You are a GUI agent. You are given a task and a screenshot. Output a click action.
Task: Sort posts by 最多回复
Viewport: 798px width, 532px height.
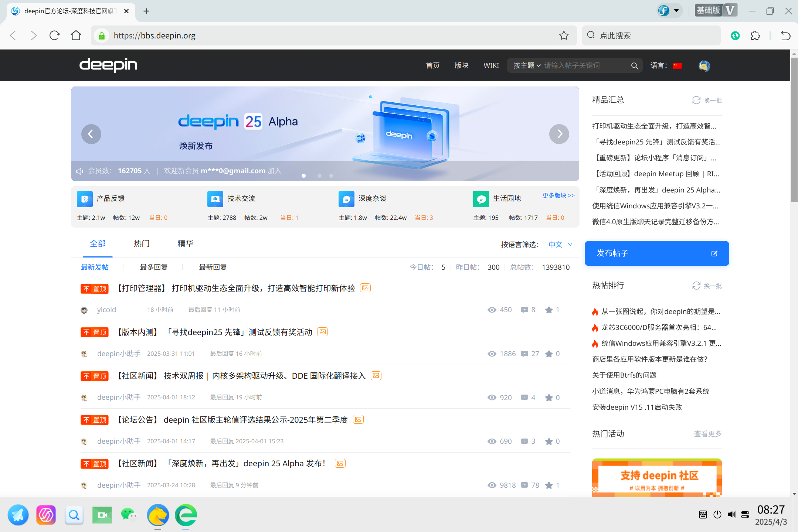pos(154,267)
